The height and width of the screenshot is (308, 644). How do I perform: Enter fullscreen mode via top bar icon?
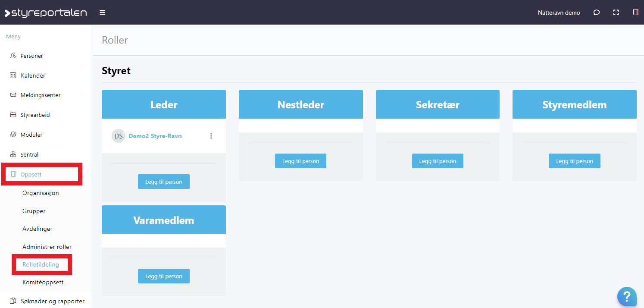point(616,13)
